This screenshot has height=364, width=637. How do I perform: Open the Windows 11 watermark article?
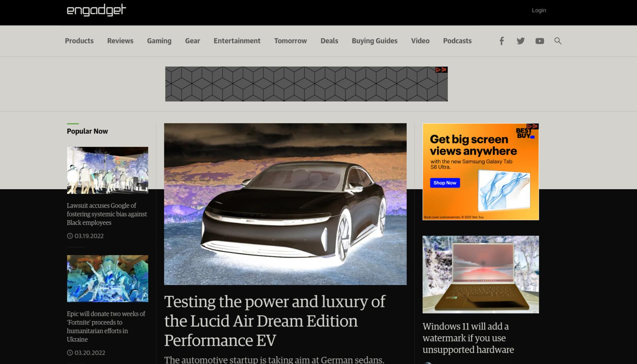coord(468,338)
